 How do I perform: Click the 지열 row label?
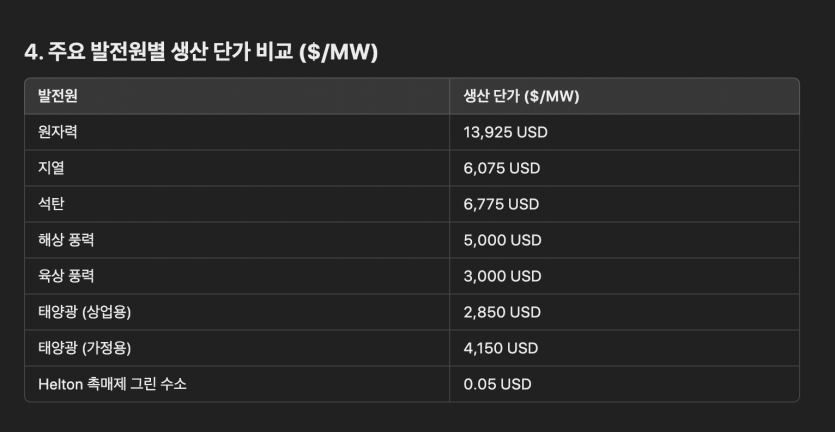coord(51,168)
